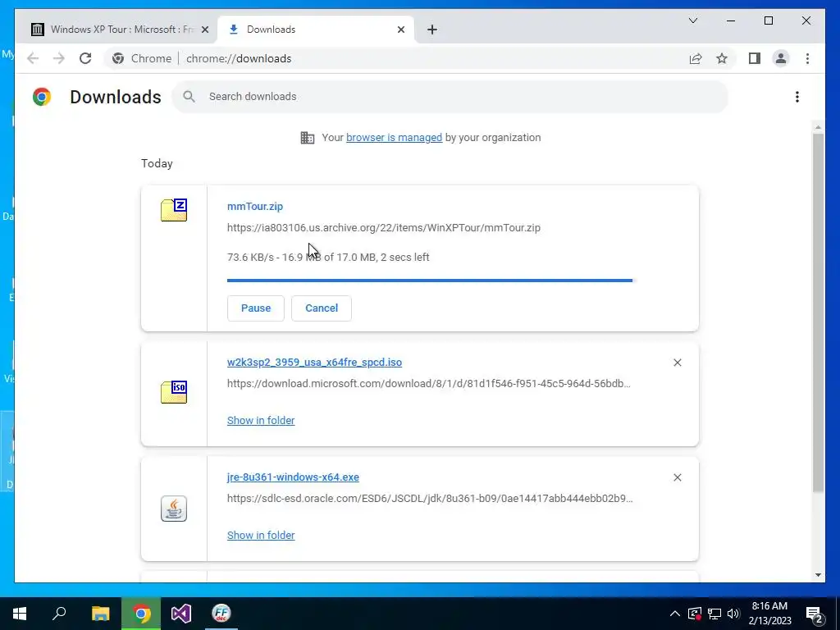Close the Windows XP Tour tab

pyautogui.click(x=204, y=30)
